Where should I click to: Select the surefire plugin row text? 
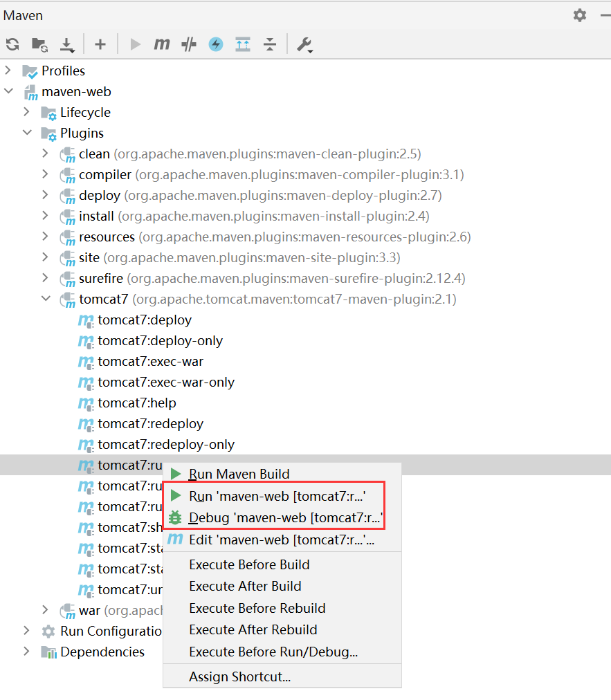tap(272, 279)
